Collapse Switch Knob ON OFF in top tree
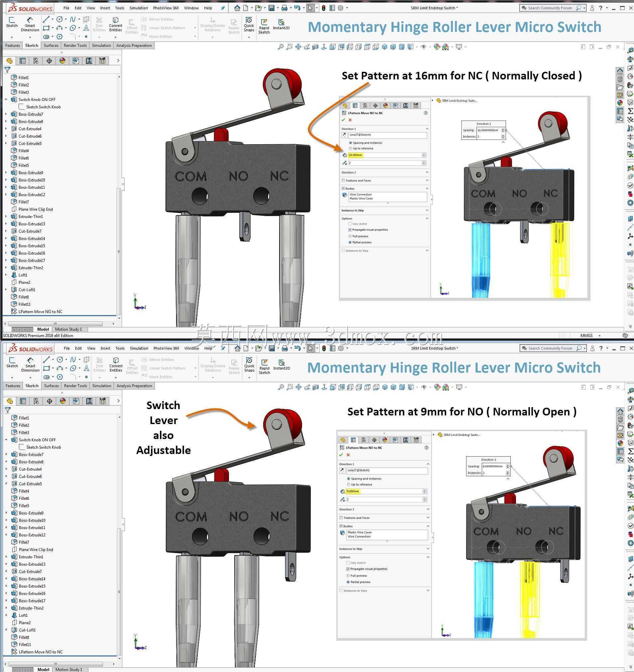 point(6,100)
